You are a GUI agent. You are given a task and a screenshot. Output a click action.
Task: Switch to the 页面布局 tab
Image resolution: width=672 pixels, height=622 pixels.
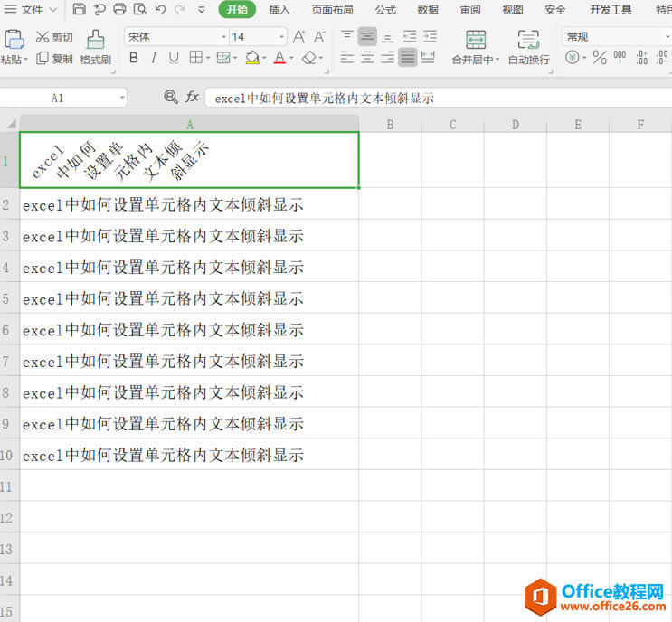tap(332, 9)
